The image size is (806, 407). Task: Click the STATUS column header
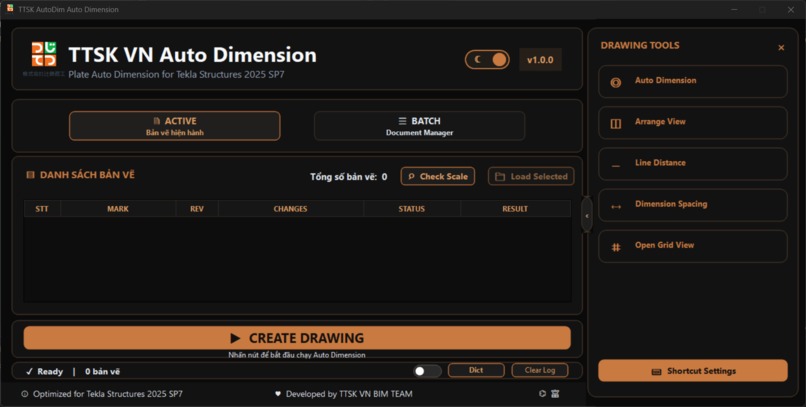coord(412,209)
